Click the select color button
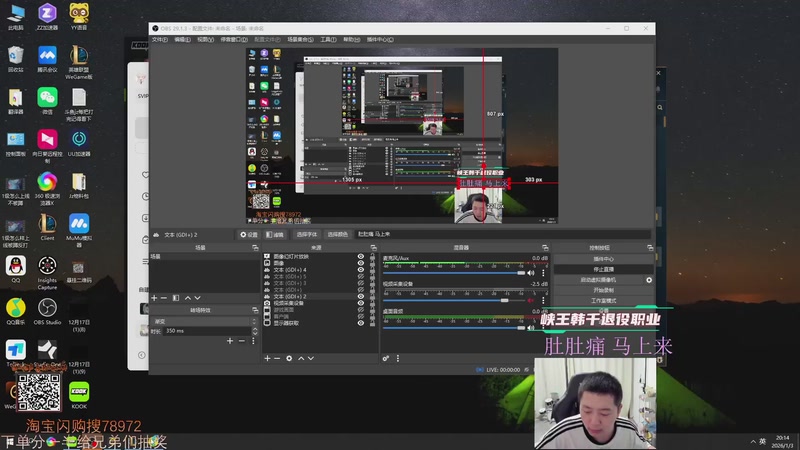 pos(338,235)
